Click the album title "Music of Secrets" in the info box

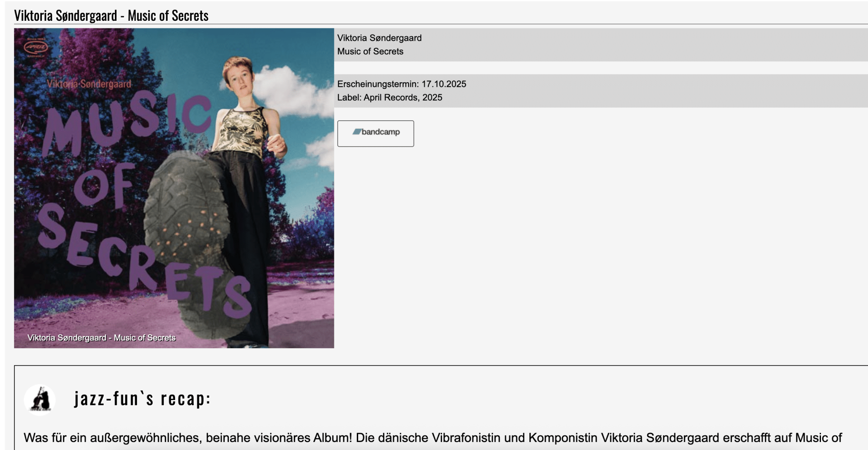[370, 51]
